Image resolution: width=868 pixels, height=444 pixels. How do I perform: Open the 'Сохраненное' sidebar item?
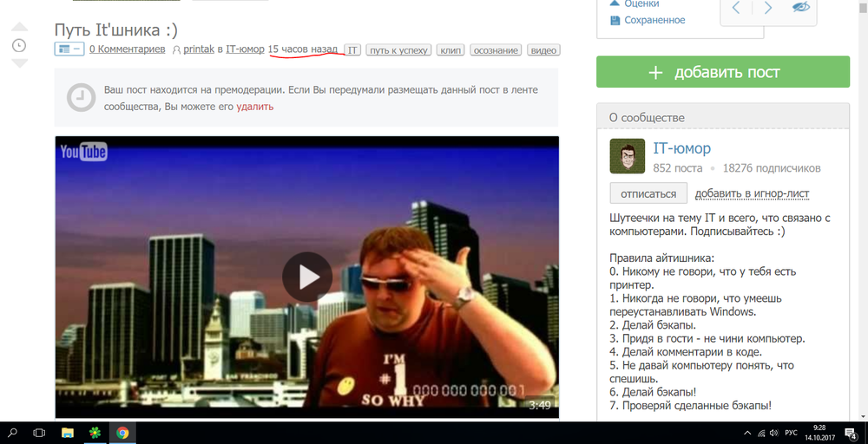[x=654, y=20]
